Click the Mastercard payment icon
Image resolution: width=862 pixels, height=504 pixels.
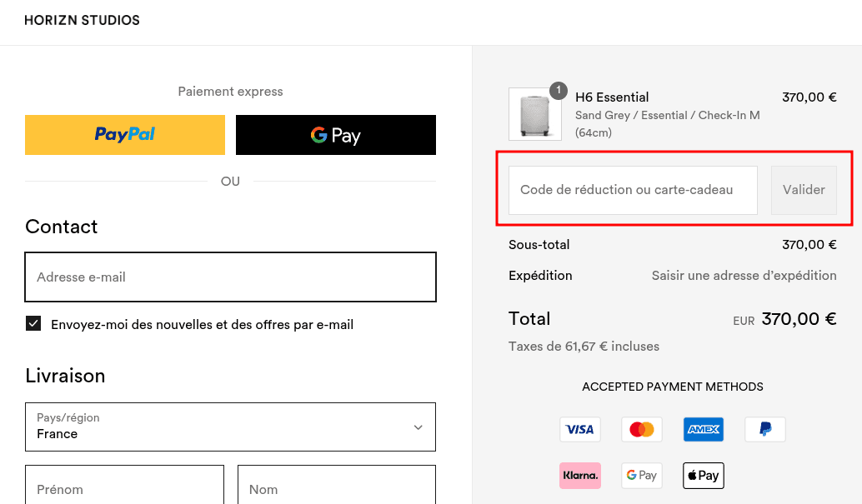[x=642, y=429]
